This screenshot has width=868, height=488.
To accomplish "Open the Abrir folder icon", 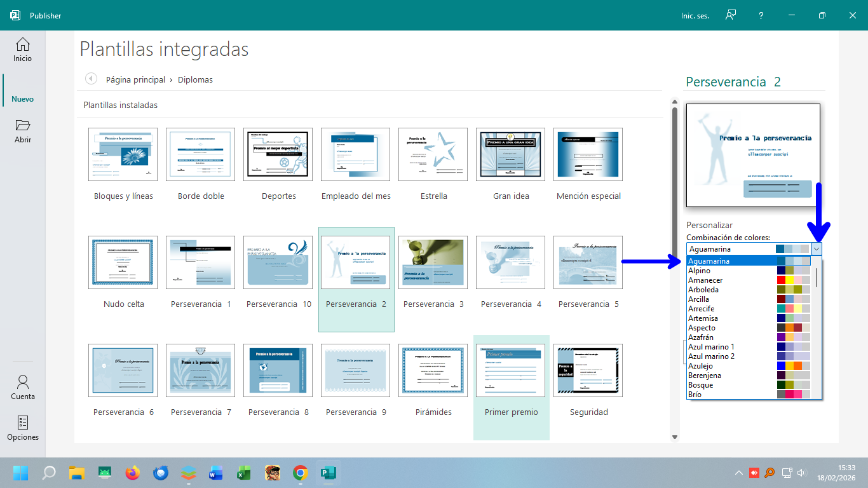I will tap(22, 125).
